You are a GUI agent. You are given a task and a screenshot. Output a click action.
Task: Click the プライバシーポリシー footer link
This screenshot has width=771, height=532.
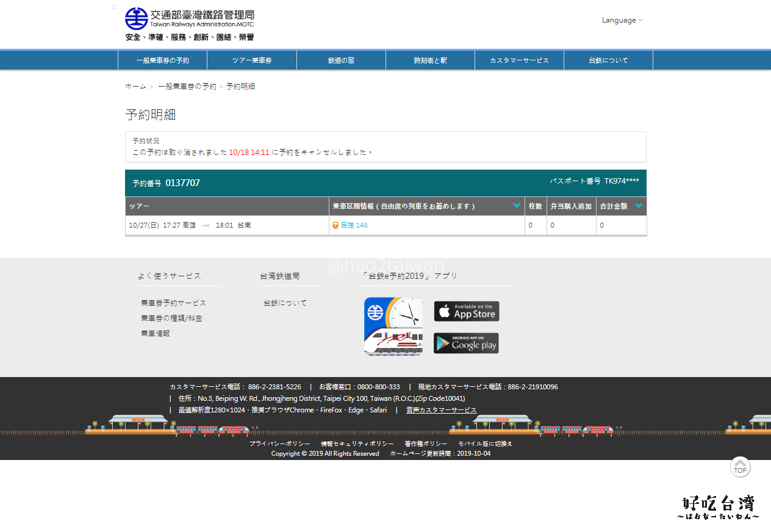(279, 444)
